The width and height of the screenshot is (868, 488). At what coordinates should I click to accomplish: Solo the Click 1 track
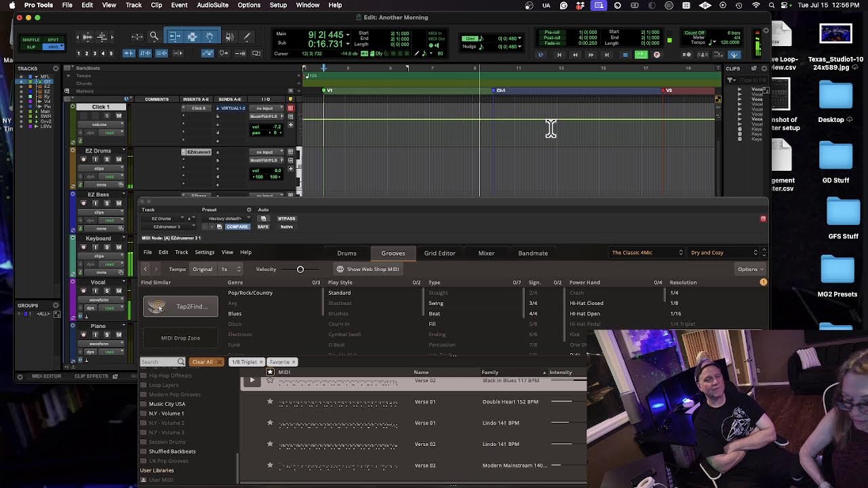coord(106,116)
